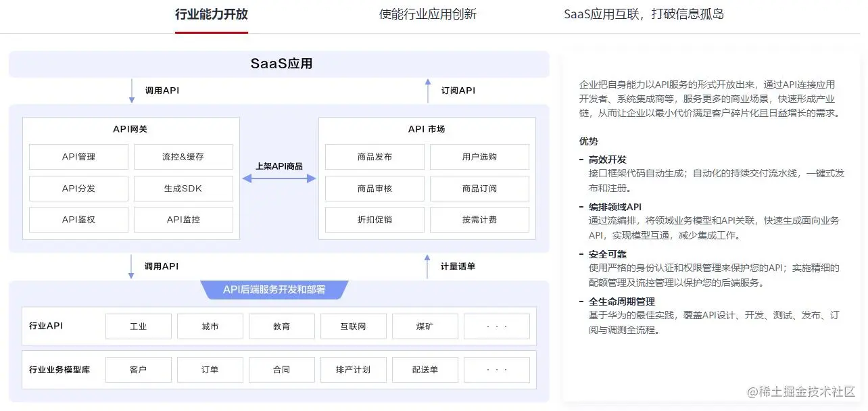Click the 计量话单 label
The width and height of the screenshot is (868, 411).
click(458, 266)
